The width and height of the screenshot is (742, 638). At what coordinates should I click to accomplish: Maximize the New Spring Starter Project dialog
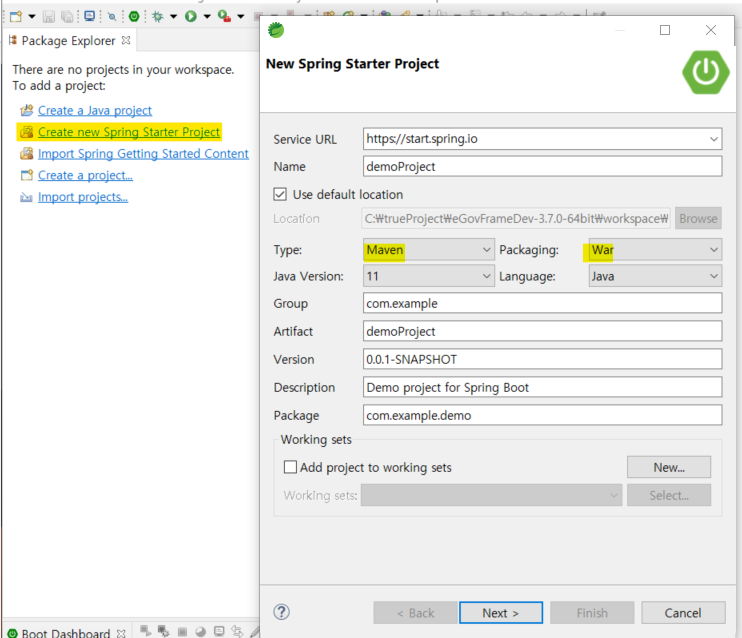click(x=665, y=30)
